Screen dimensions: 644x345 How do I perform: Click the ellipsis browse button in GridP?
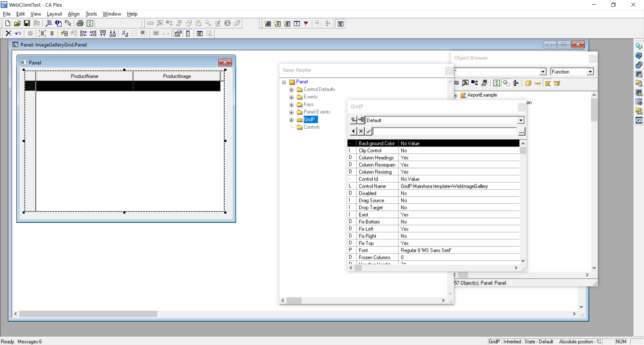521,131
